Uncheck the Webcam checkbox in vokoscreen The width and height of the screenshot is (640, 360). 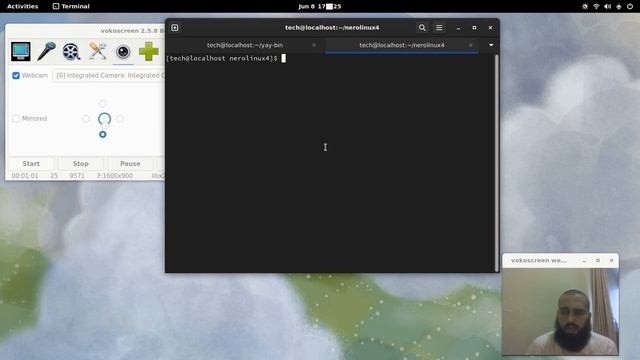pyautogui.click(x=16, y=76)
